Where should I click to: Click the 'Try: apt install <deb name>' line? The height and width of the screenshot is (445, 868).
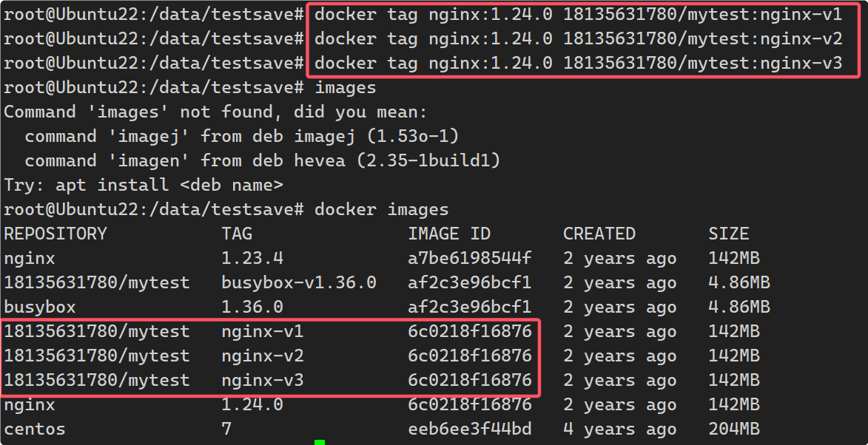[x=144, y=185]
